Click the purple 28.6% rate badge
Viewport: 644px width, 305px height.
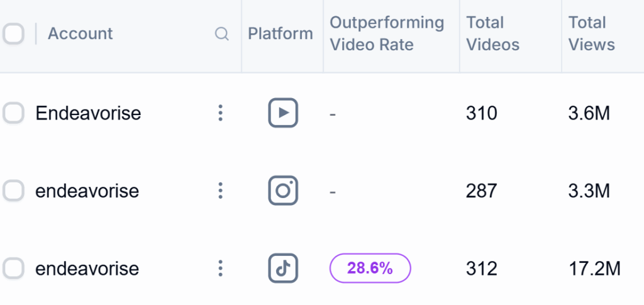click(x=370, y=269)
